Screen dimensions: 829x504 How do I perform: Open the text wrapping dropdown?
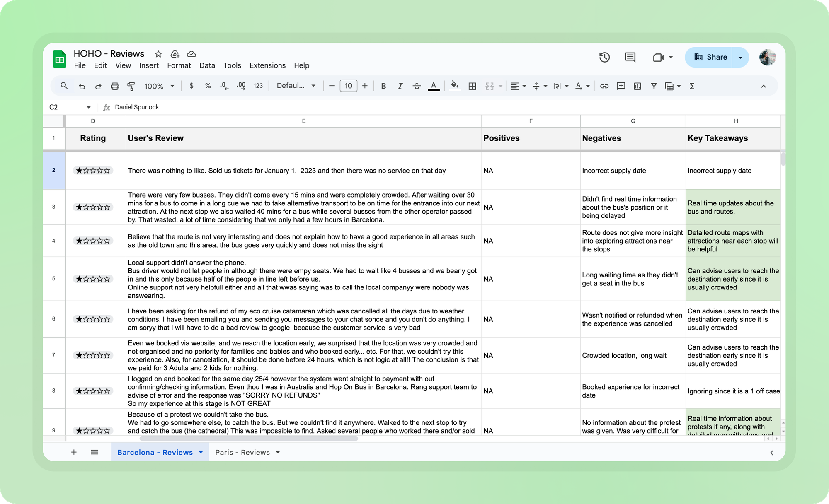(561, 86)
